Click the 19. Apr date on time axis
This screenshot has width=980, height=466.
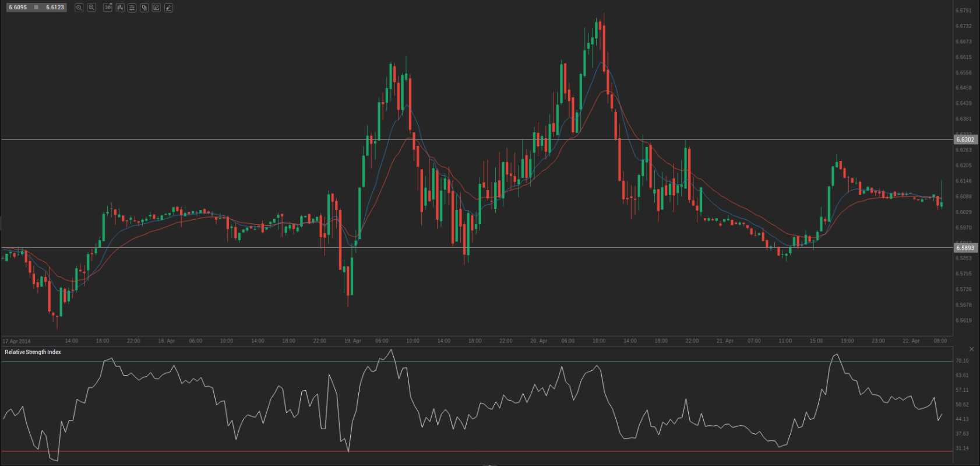[x=352, y=341]
